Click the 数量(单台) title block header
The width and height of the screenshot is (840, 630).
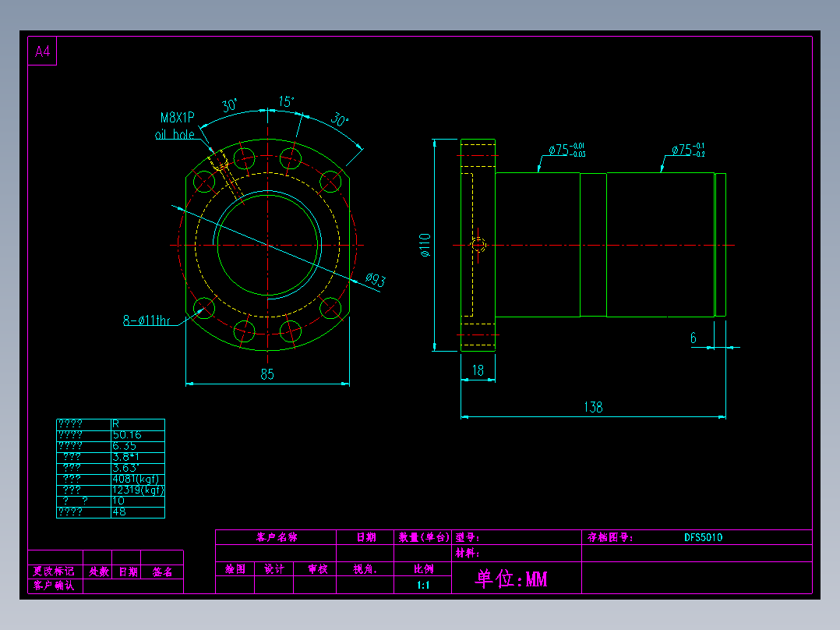(x=423, y=537)
